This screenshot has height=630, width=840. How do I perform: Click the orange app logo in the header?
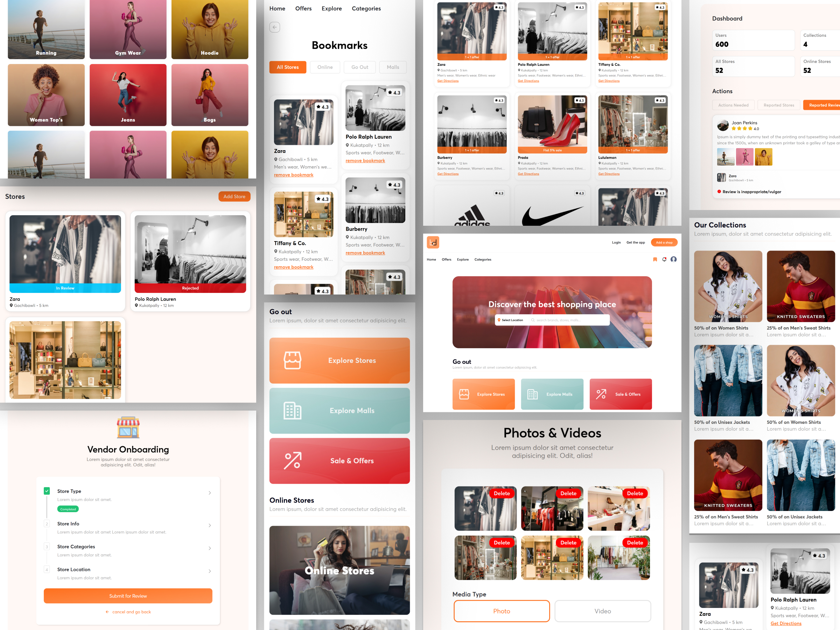pyautogui.click(x=433, y=242)
